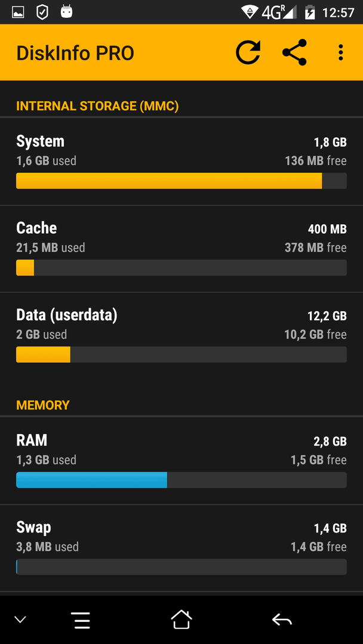Image resolution: width=363 pixels, height=644 pixels.
Task: Open the three-dot overflow menu
Action: [x=340, y=52]
